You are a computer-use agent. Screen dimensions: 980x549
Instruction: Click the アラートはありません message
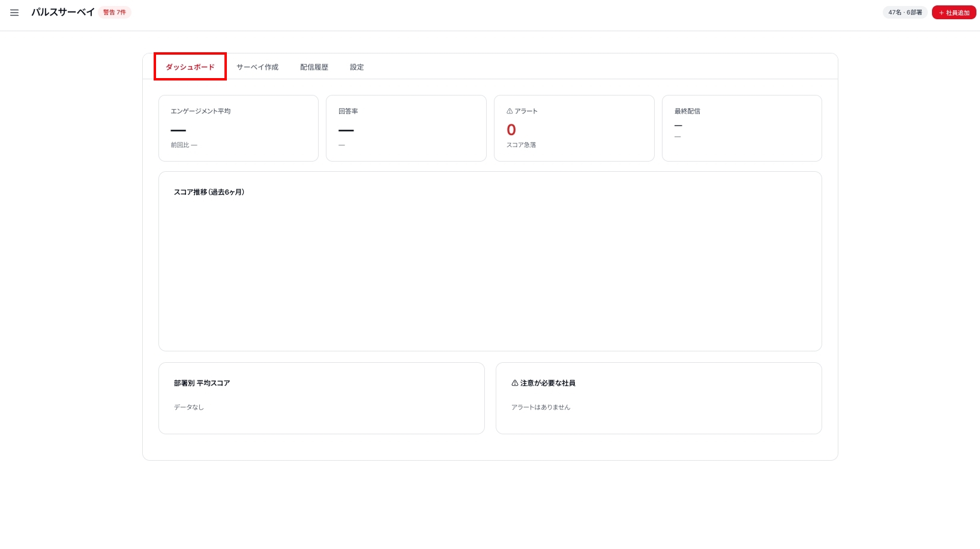point(541,407)
